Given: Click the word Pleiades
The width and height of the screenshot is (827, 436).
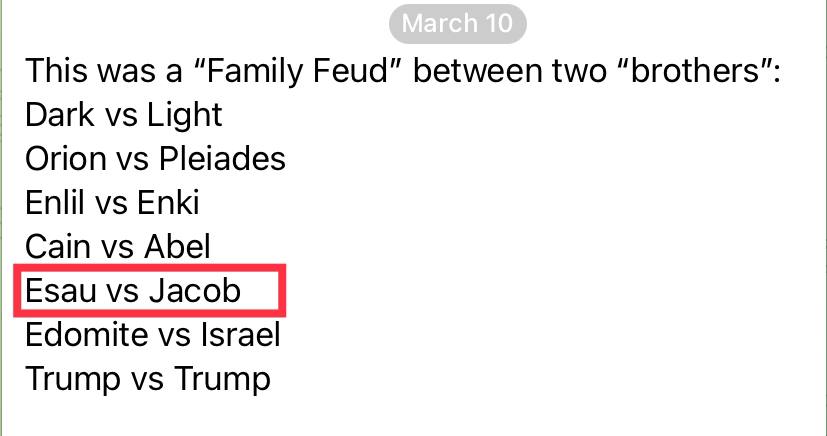Looking at the screenshot, I should (x=222, y=158).
